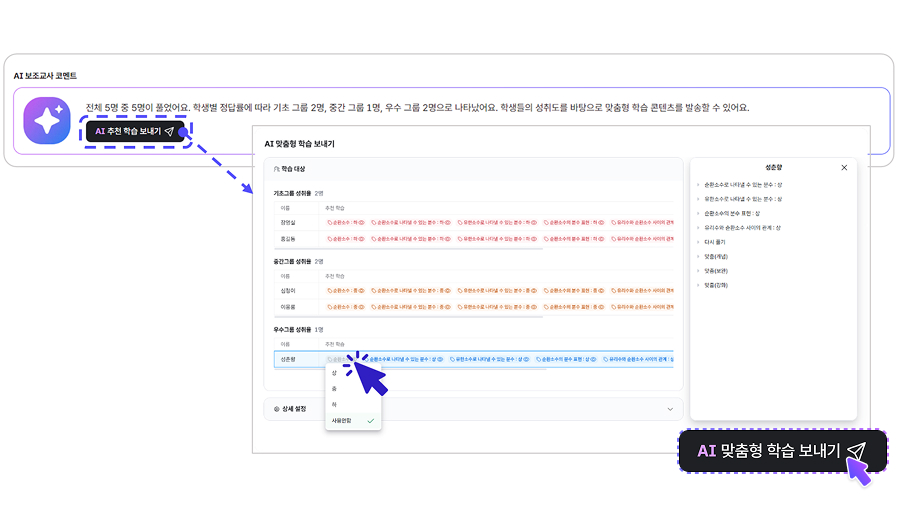Image resolution: width=900 pixels, height=506 pixels.
Task: Click the AI 맞춤형 학습 보내기 button
Action: (x=782, y=451)
